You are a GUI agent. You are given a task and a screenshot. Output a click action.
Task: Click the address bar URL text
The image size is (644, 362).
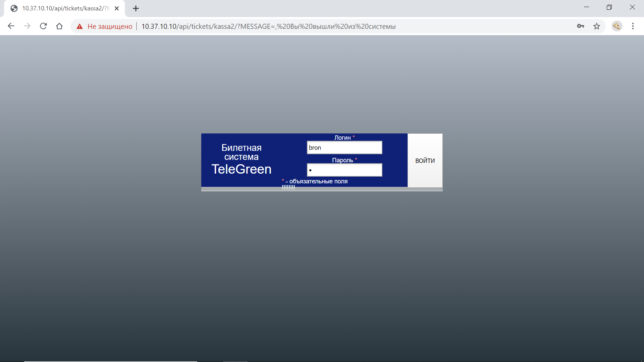(268, 26)
